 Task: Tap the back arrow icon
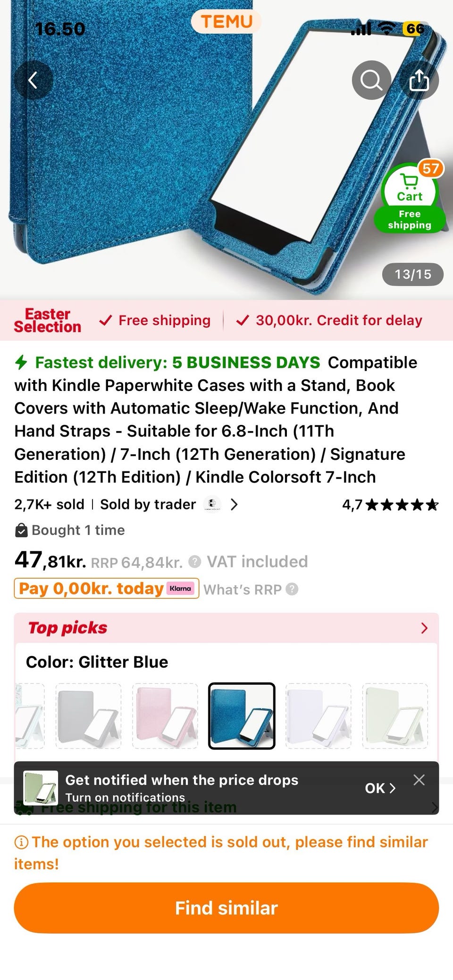point(33,80)
